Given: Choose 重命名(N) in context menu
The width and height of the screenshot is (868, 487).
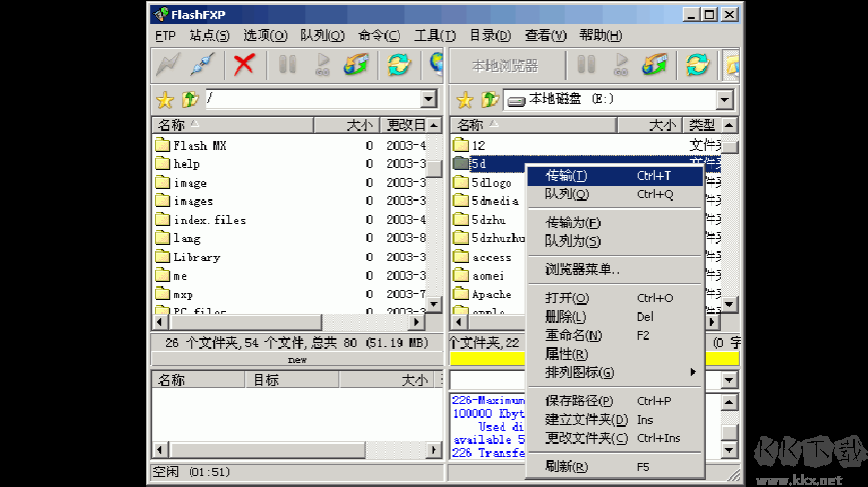Looking at the screenshot, I should click(x=614, y=335).
